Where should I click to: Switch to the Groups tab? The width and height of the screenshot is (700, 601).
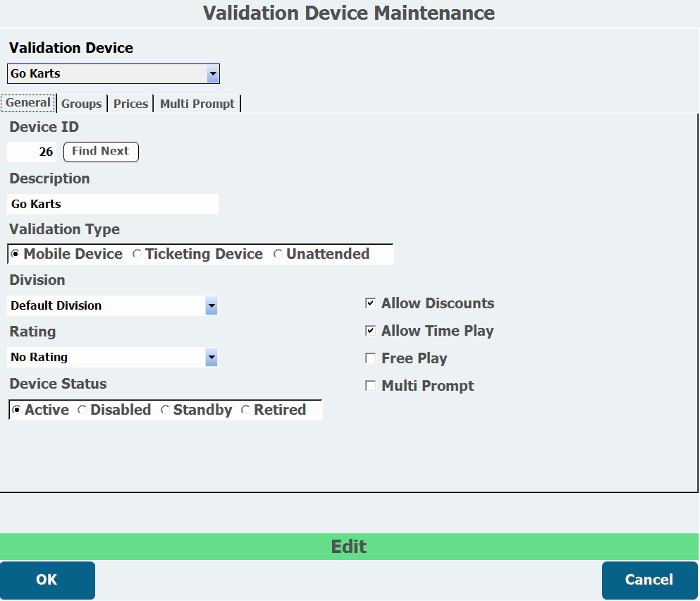click(81, 104)
